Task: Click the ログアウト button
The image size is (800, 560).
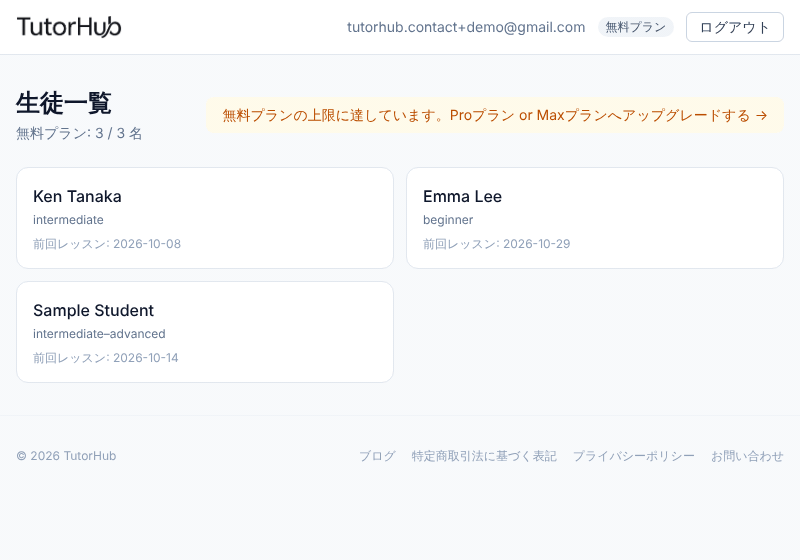Action: click(x=734, y=27)
